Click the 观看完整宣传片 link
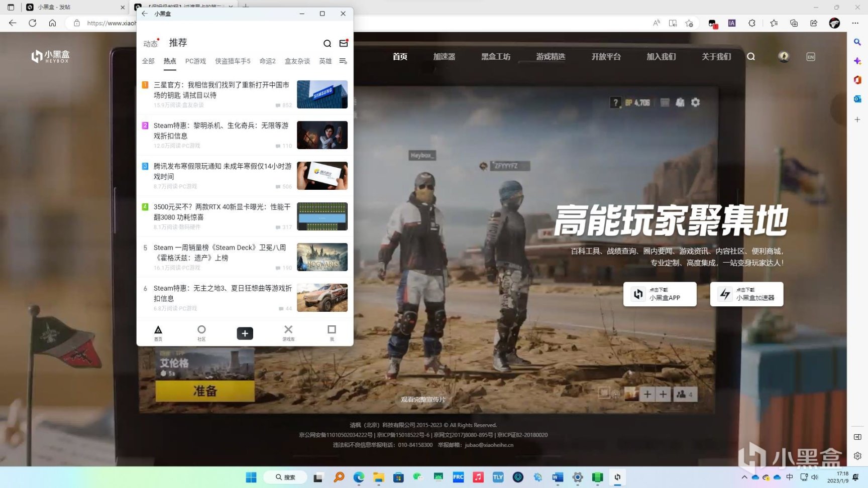The width and height of the screenshot is (868, 488). 423,400
